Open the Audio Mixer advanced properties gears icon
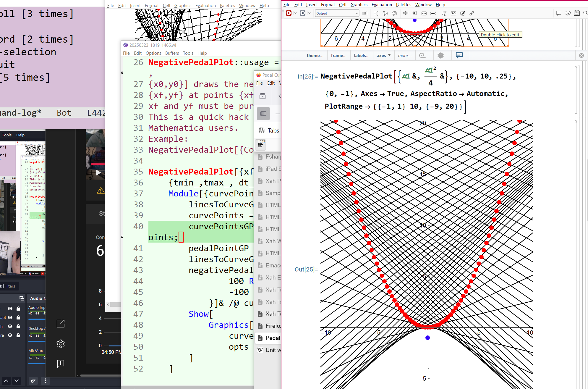This screenshot has height=389, width=588. (x=33, y=381)
